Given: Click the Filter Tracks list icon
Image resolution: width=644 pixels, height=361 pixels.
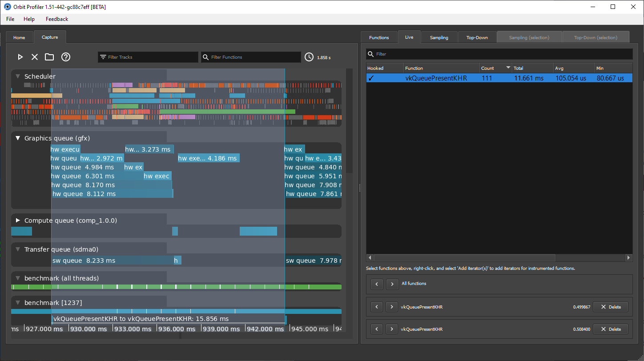Looking at the screenshot, I should click(103, 57).
